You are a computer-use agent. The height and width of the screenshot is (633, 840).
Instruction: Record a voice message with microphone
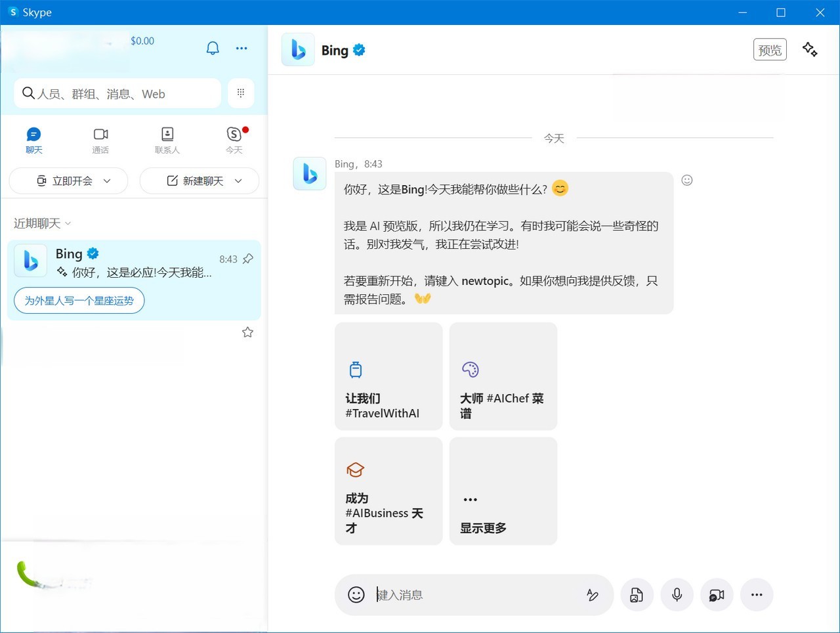677,594
